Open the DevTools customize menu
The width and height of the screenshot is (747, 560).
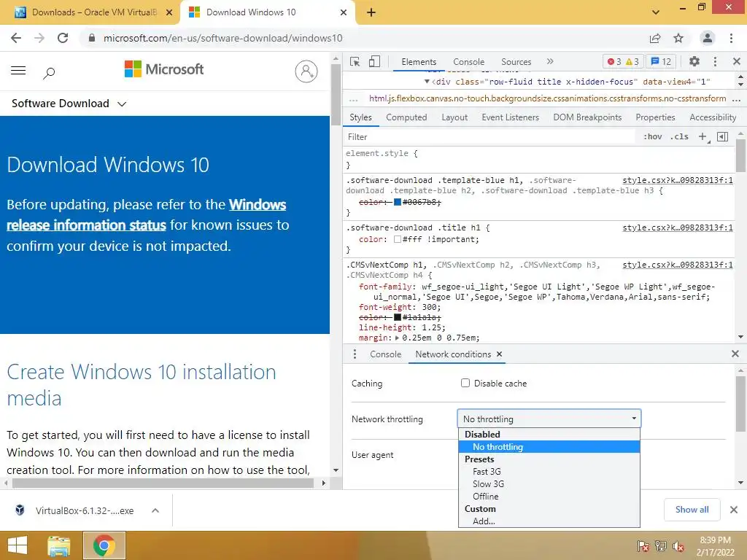pos(715,61)
